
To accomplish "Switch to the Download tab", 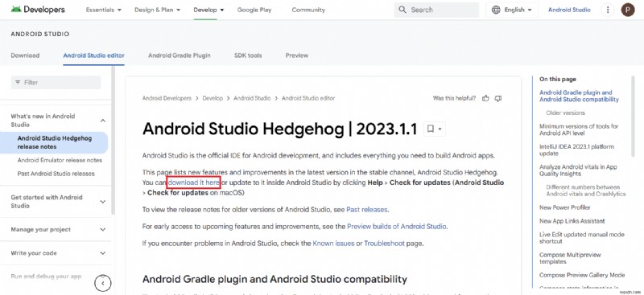I will click(x=25, y=55).
